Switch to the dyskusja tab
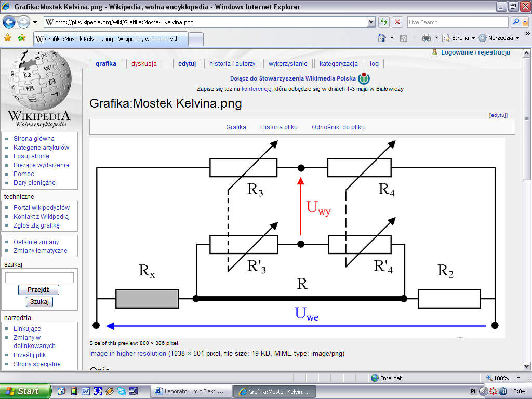This screenshot has height=399, width=532. point(144,64)
